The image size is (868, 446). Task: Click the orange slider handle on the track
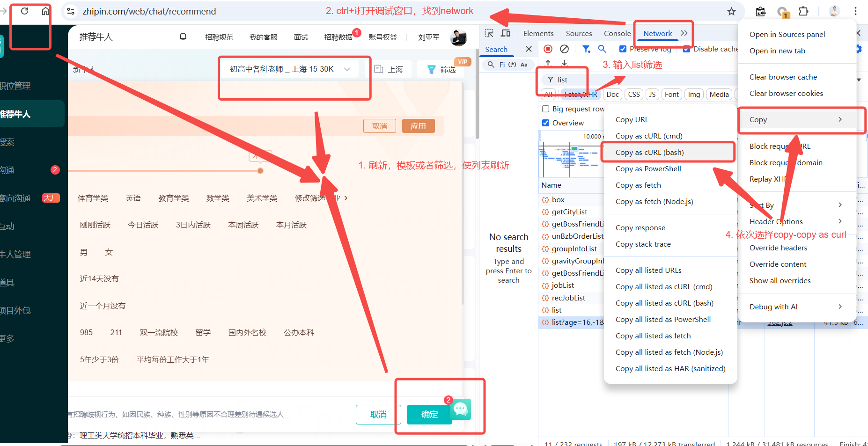click(260, 171)
